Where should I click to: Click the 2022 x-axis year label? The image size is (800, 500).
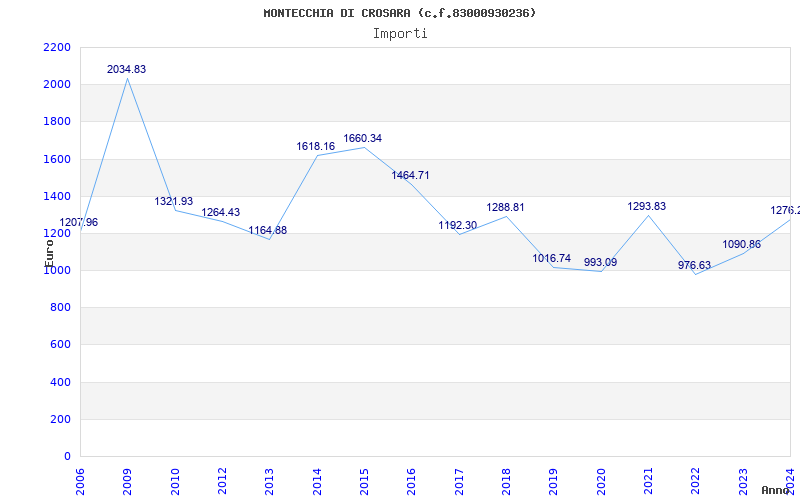click(x=695, y=481)
